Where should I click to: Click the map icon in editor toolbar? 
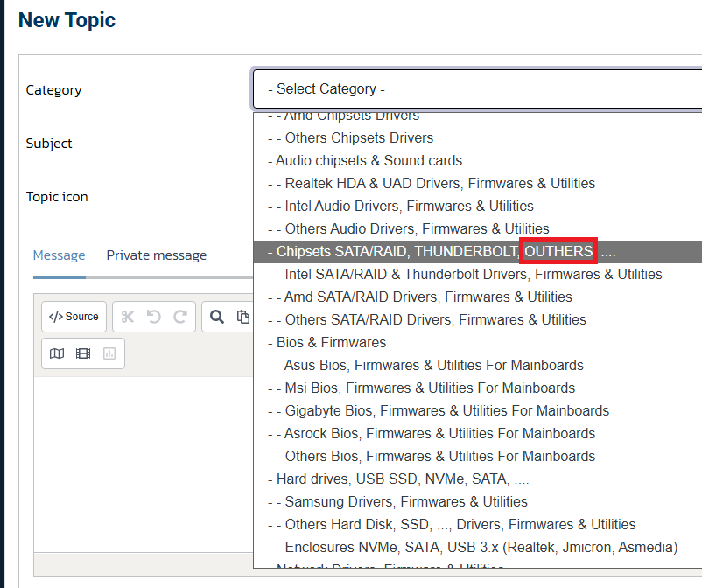57,353
